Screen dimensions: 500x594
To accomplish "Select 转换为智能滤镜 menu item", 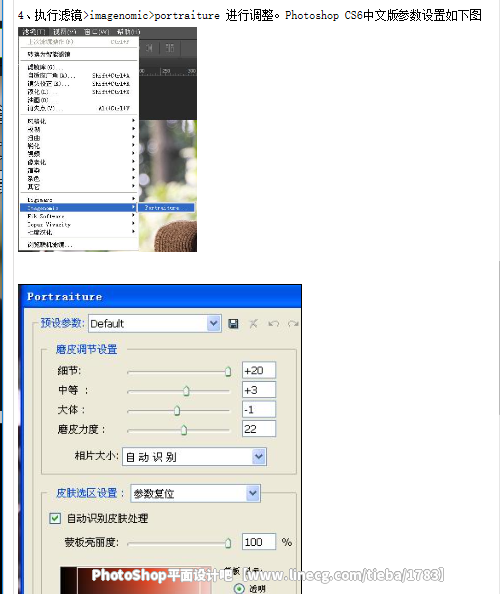I will tap(79, 54).
